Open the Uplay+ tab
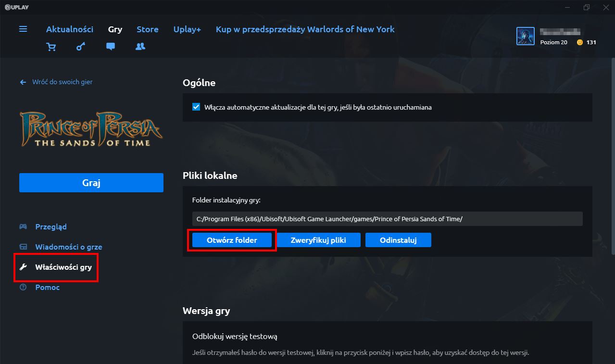The height and width of the screenshot is (364, 615). pos(187,29)
